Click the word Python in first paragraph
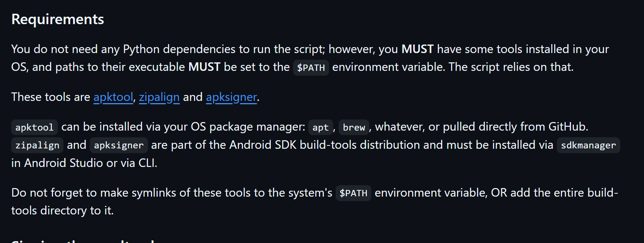 tap(141, 49)
